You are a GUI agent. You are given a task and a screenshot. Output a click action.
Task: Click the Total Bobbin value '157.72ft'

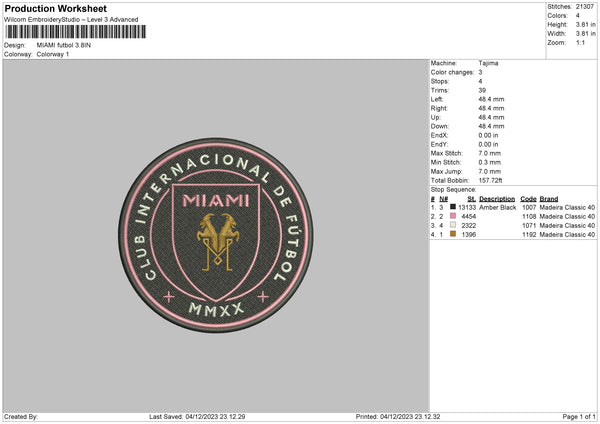(x=491, y=180)
